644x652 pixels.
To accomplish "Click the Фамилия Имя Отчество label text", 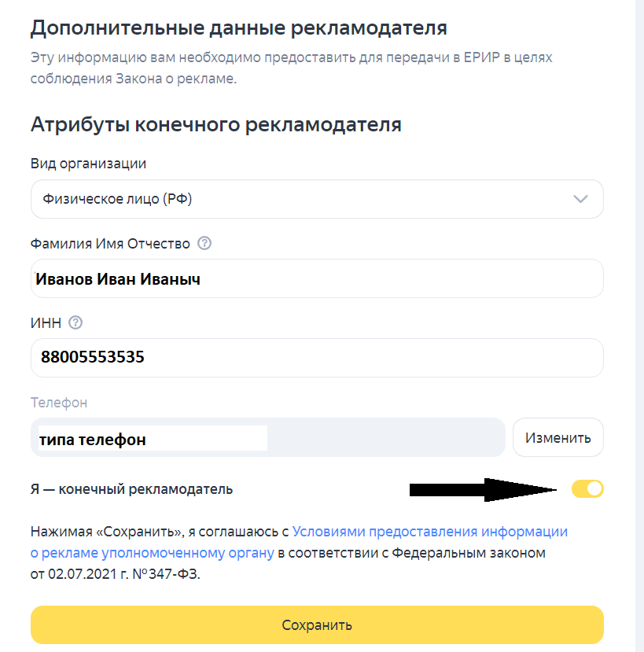I will coord(110,244).
